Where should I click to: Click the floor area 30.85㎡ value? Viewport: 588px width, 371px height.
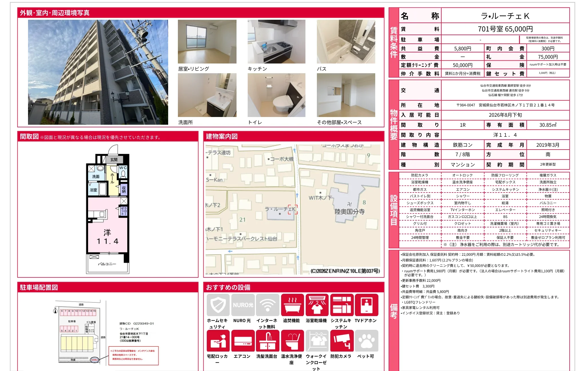548,125
